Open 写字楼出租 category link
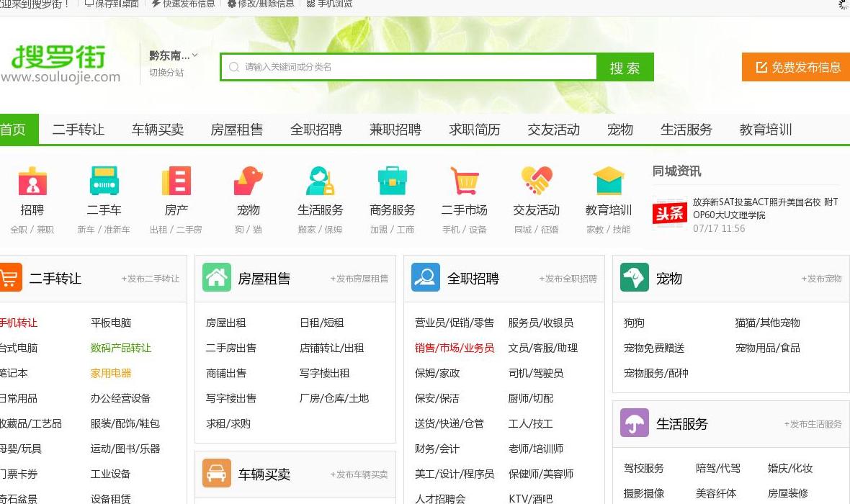Image resolution: width=850 pixels, height=504 pixels. click(325, 373)
